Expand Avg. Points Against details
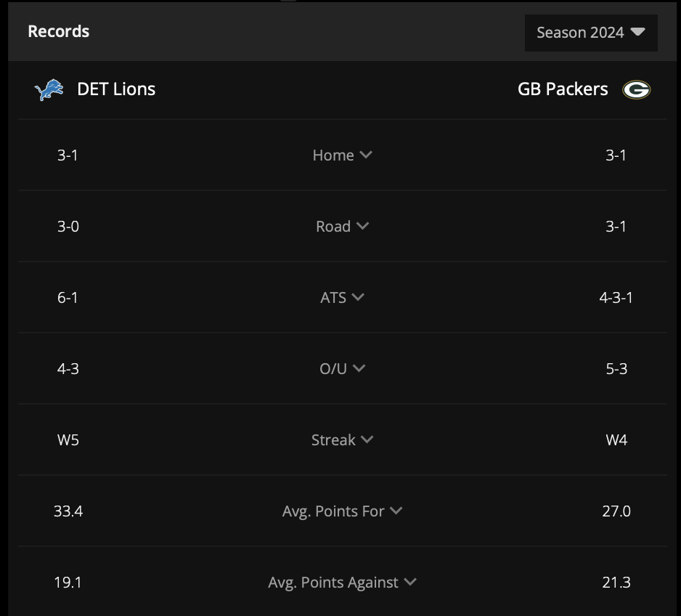 pyautogui.click(x=342, y=583)
